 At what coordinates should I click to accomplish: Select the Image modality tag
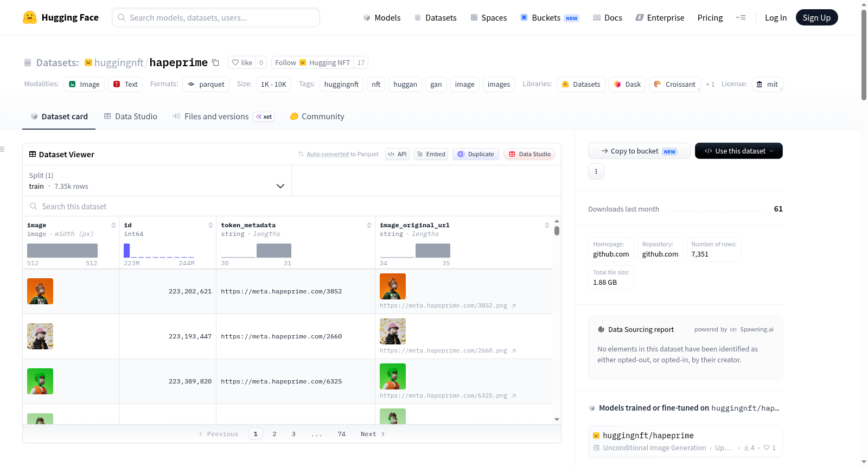[x=84, y=84]
